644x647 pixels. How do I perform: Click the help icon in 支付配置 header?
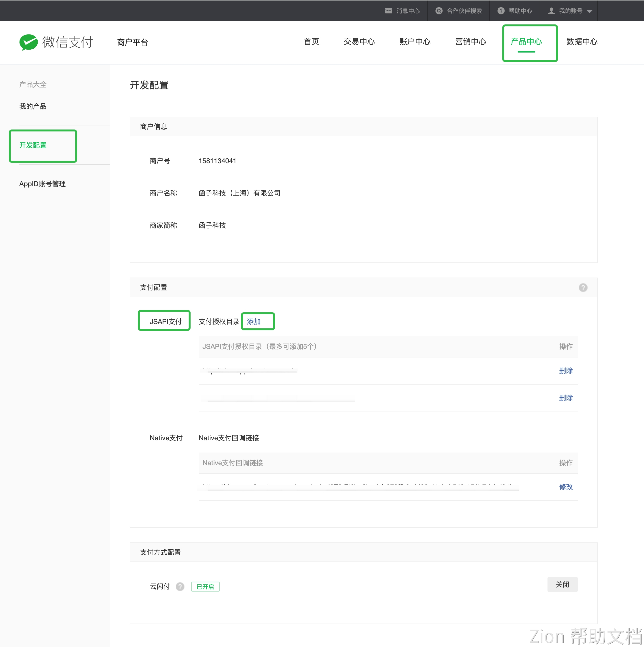coord(583,287)
